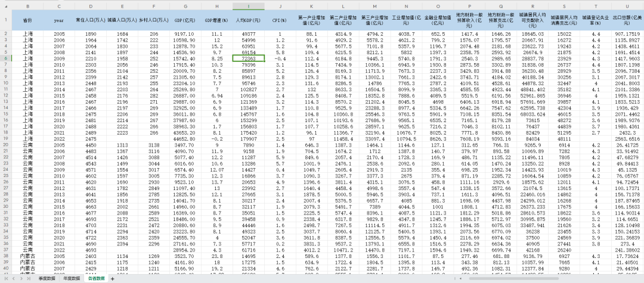The width and height of the screenshot is (644, 283).
Task: Click the select-all corner triangle
Action: 6,7
